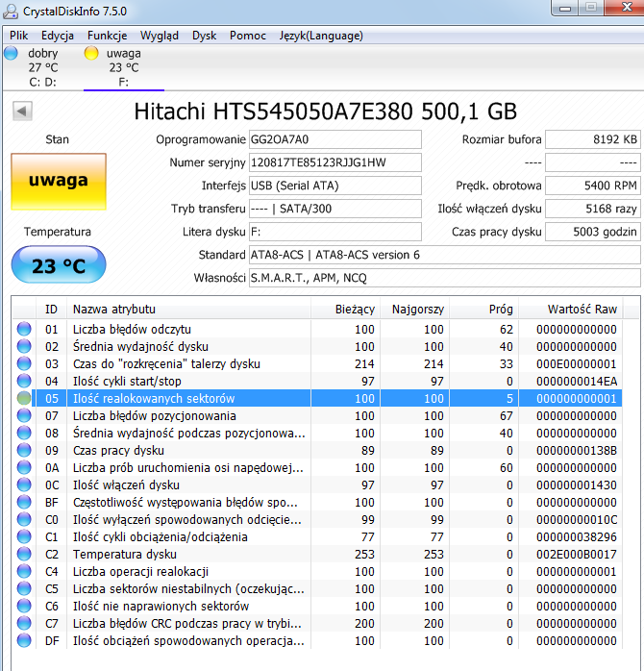This screenshot has width=644, height=671.
Task: Click the Standard field ATA8-ACS
Action: click(x=445, y=255)
